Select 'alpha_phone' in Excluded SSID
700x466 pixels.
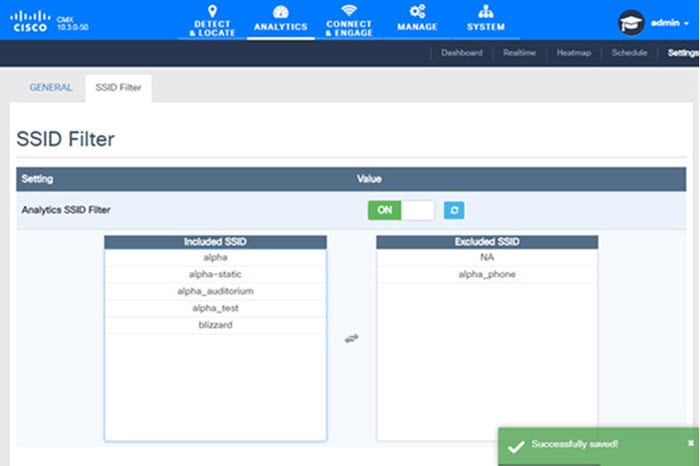pyautogui.click(x=487, y=275)
